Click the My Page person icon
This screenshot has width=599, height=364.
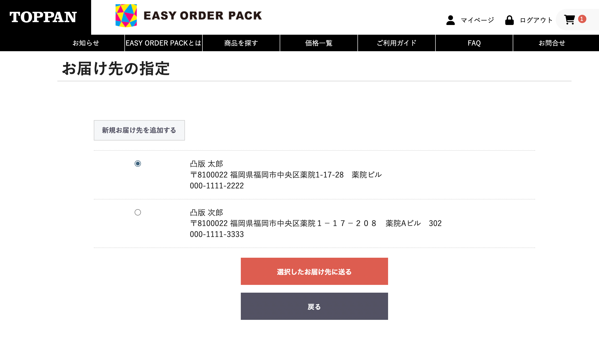451,20
